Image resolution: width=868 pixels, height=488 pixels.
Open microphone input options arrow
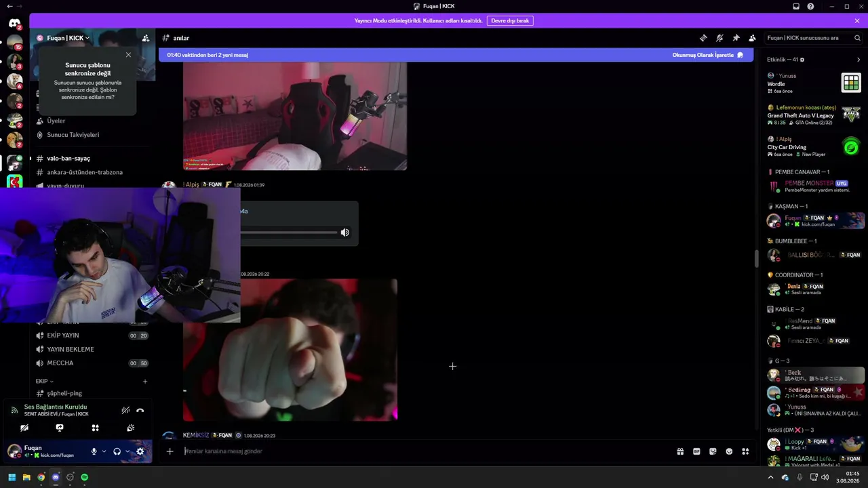[104, 451]
